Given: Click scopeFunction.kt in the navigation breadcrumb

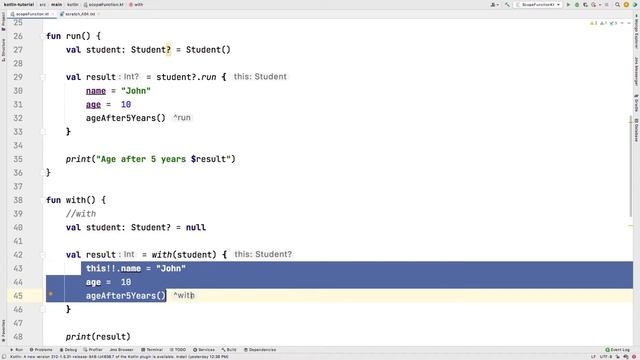Looking at the screenshot, I should pyautogui.click(x=103, y=4).
